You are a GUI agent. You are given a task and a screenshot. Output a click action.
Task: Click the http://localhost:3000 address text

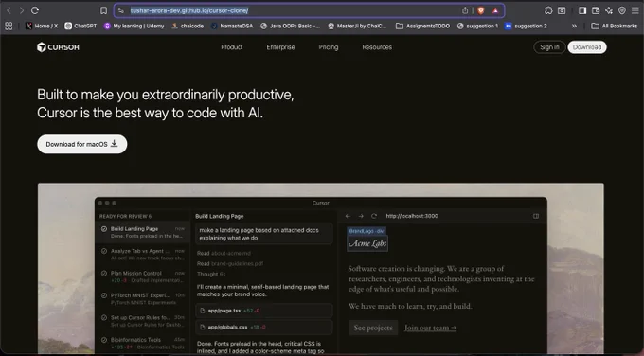(x=412, y=216)
